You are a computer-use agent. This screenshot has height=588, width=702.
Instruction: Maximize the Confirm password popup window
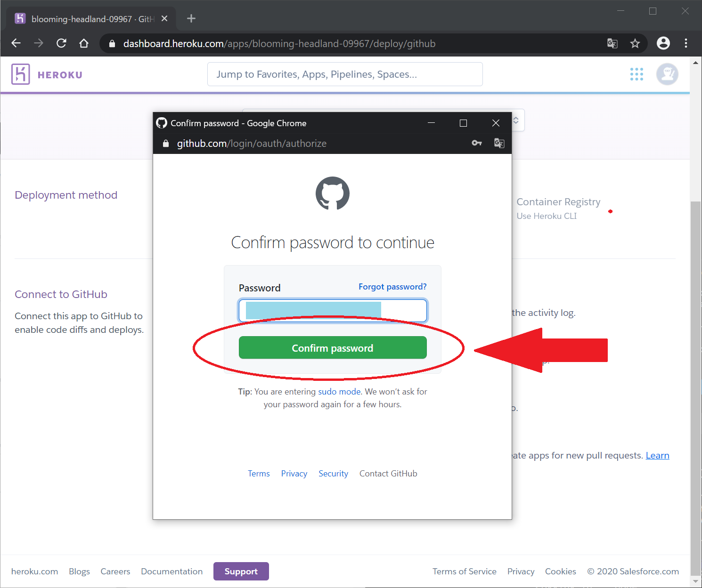pos(463,123)
